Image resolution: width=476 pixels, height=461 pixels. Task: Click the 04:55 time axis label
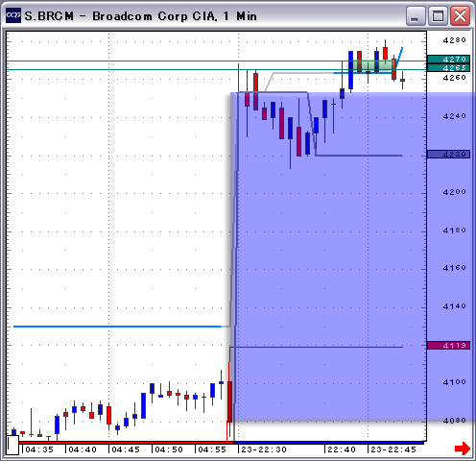click(x=212, y=449)
